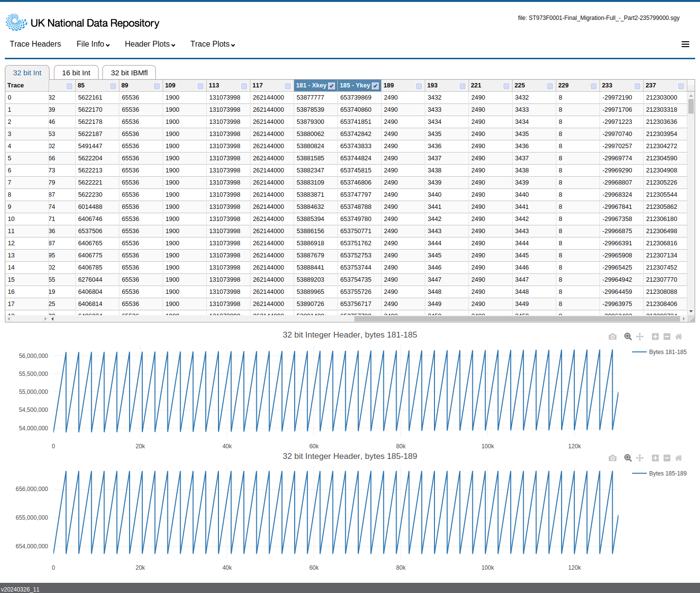700x593 pixels.
Task: Zoom in on bytes 181-185 plot
Action: [655, 337]
